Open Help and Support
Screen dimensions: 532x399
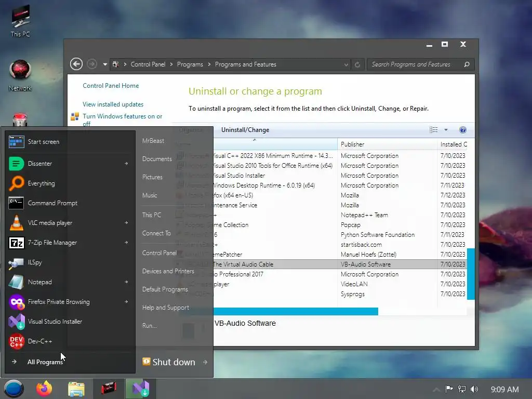tap(166, 308)
